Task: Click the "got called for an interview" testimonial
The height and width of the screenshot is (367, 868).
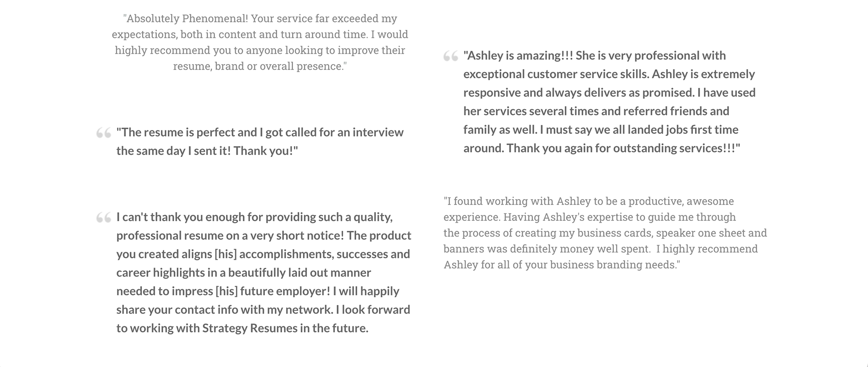Action: pyautogui.click(x=260, y=141)
